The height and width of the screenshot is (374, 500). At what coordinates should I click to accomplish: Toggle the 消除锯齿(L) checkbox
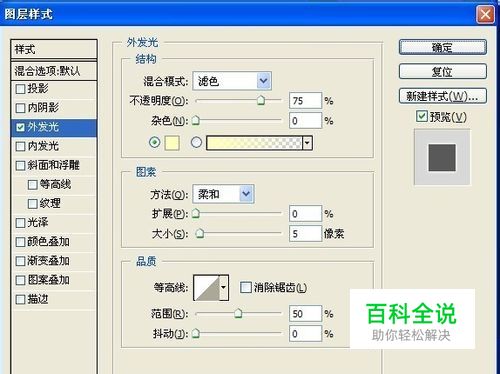pos(246,287)
